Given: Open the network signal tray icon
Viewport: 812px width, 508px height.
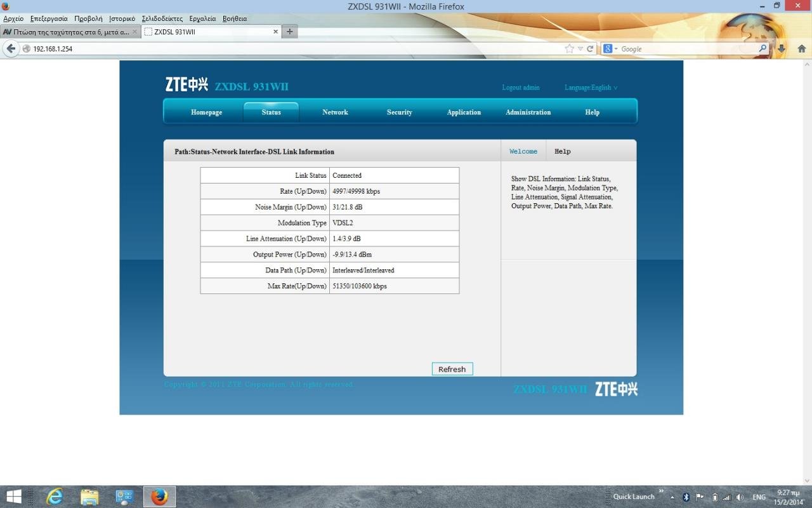Looking at the screenshot, I should click(x=727, y=497).
